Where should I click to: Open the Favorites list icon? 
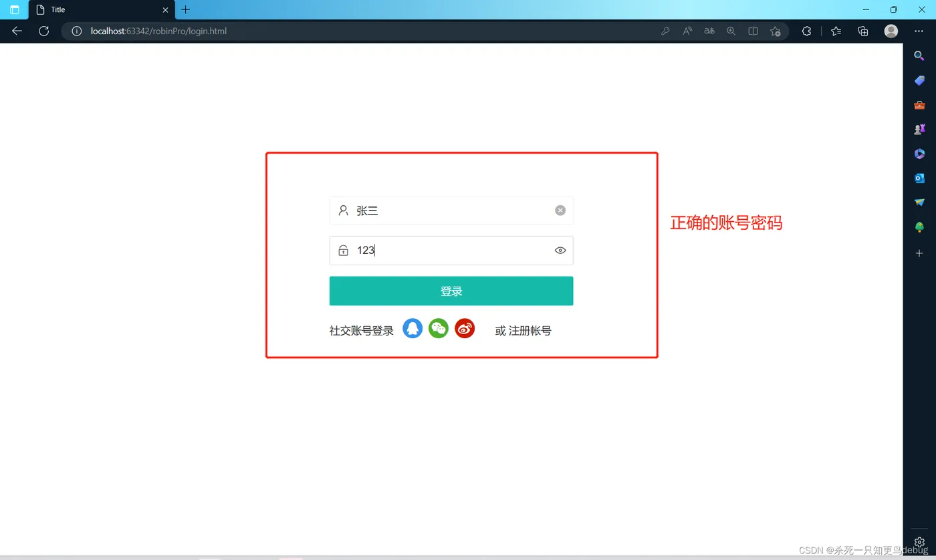pyautogui.click(x=836, y=31)
